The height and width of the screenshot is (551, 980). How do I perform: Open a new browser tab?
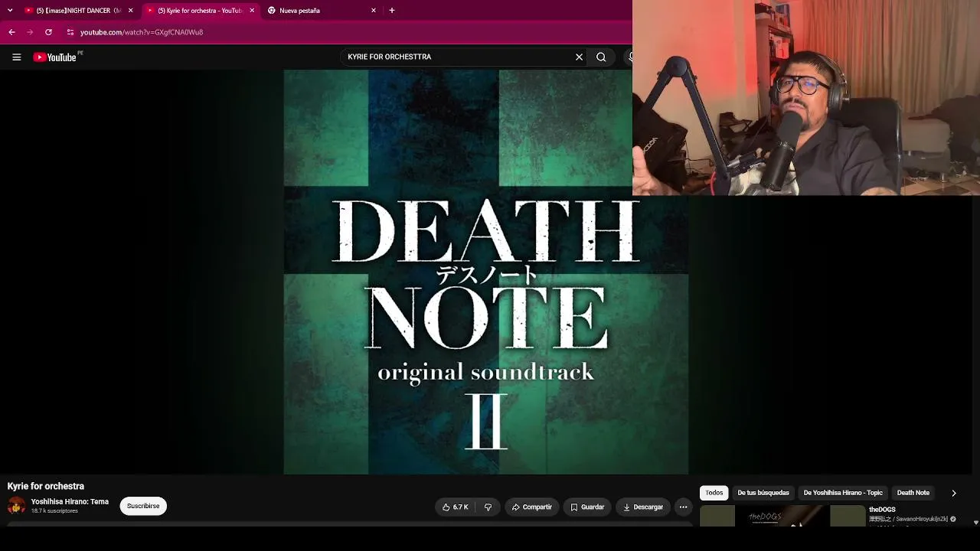click(x=392, y=11)
